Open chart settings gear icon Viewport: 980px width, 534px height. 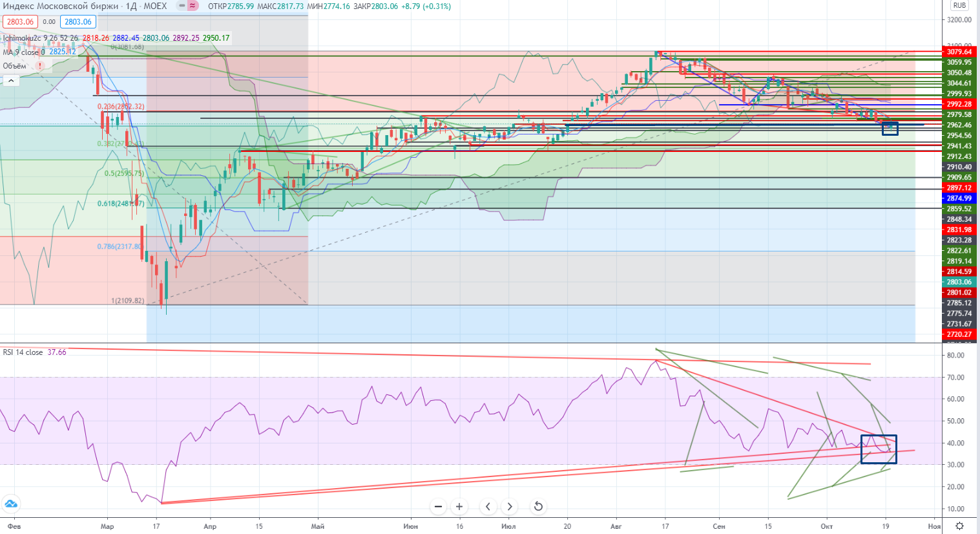point(960,526)
